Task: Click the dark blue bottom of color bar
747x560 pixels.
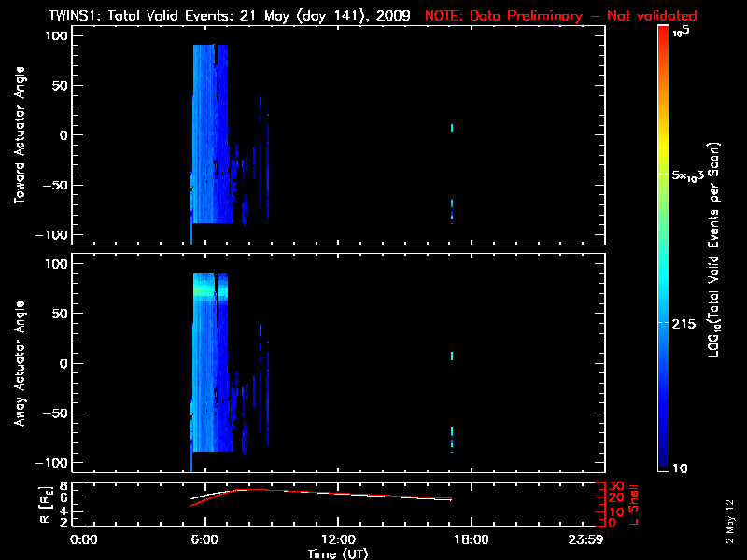Action: 663,465
